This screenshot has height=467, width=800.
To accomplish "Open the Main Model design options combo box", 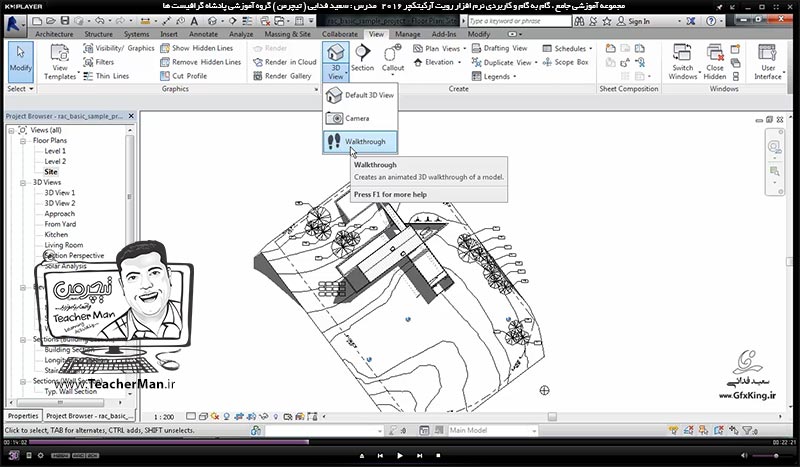I will point(492,431).
